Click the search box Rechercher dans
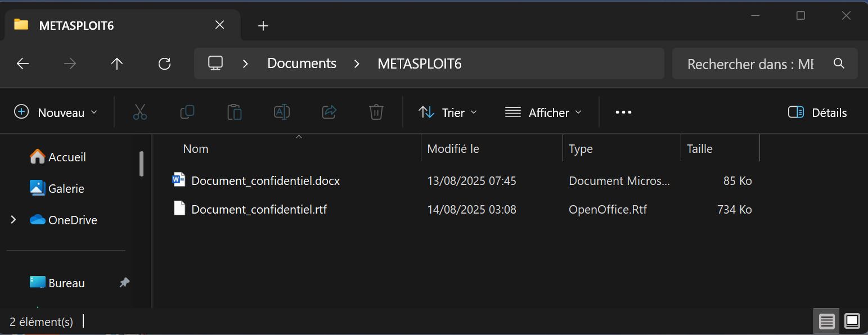 point(750,64)
